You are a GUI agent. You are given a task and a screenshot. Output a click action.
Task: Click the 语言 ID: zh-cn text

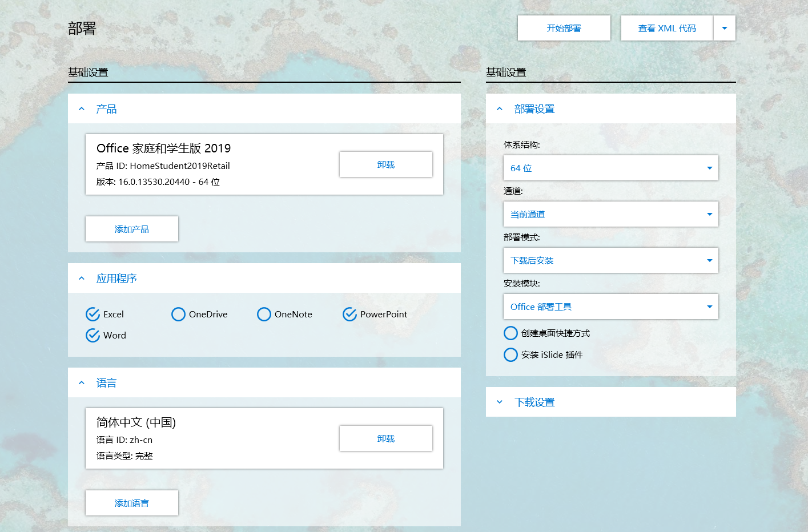click(124, 440)
